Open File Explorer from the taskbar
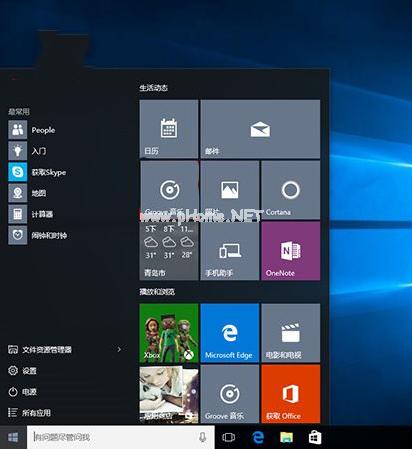412x450 pixels. pos(286,437)
